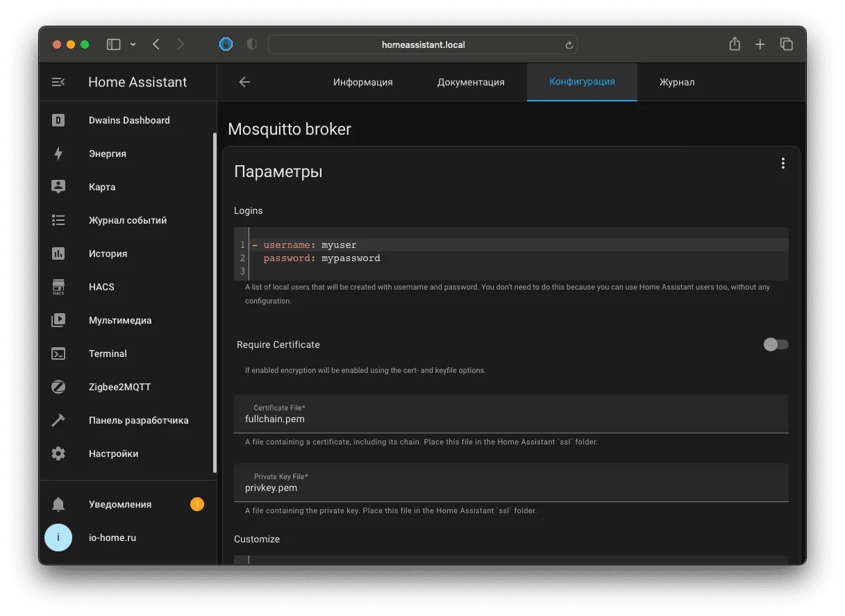Open История page from sidebar
845x616 pixels.
(x=108, y=253)
